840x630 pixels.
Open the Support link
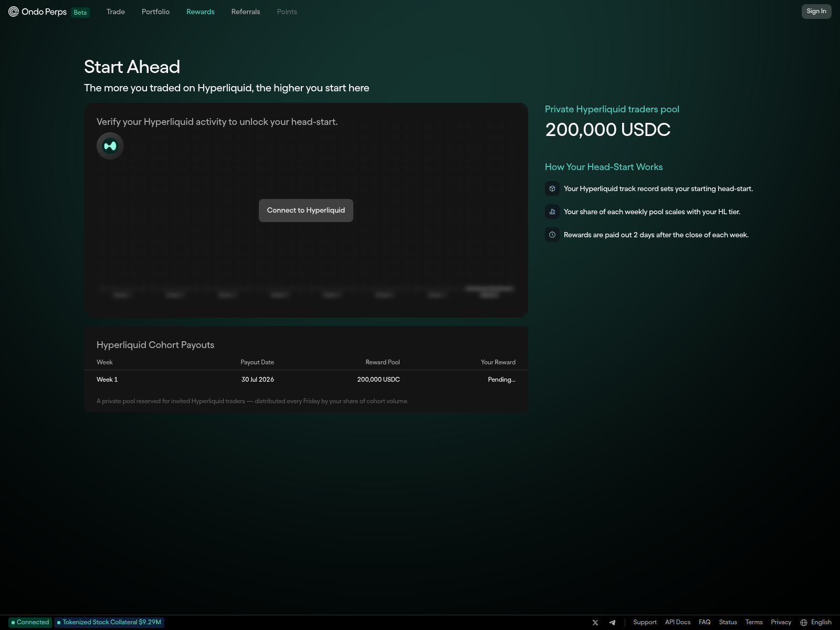click(645, 622)
